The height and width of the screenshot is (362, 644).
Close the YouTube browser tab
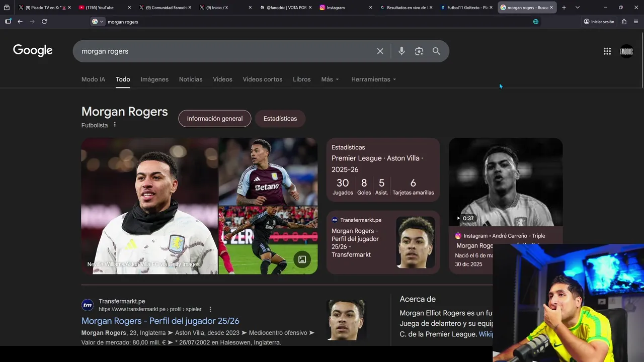[129, 8]
